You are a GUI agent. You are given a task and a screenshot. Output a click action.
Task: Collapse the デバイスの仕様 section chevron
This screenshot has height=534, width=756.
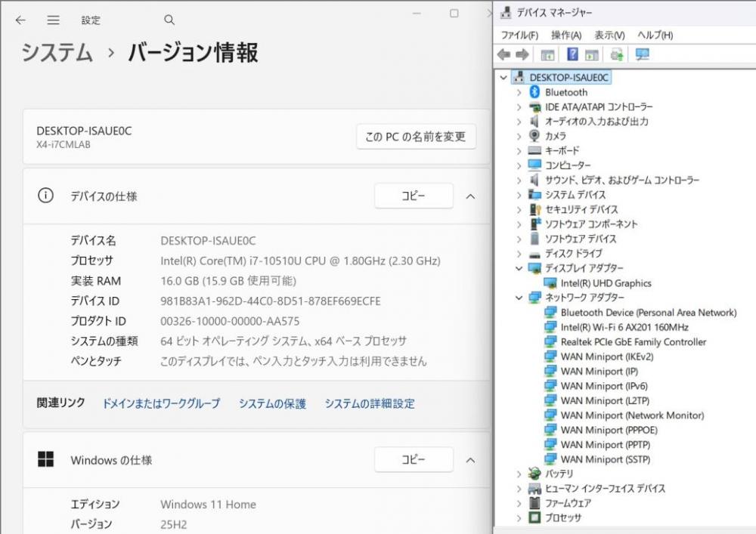[x=470, y=196]
